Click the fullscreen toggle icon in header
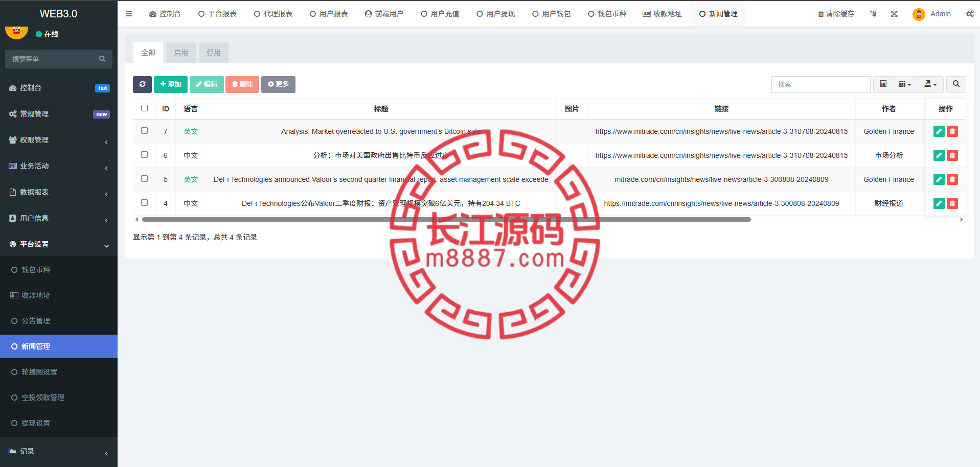This screenshot has height=467, width=980. point(894,14)
